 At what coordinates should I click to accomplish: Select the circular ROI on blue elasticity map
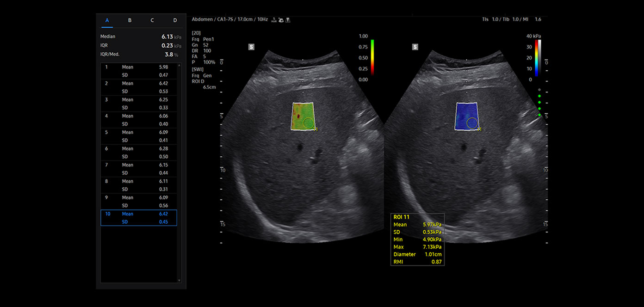coord(472,123)
